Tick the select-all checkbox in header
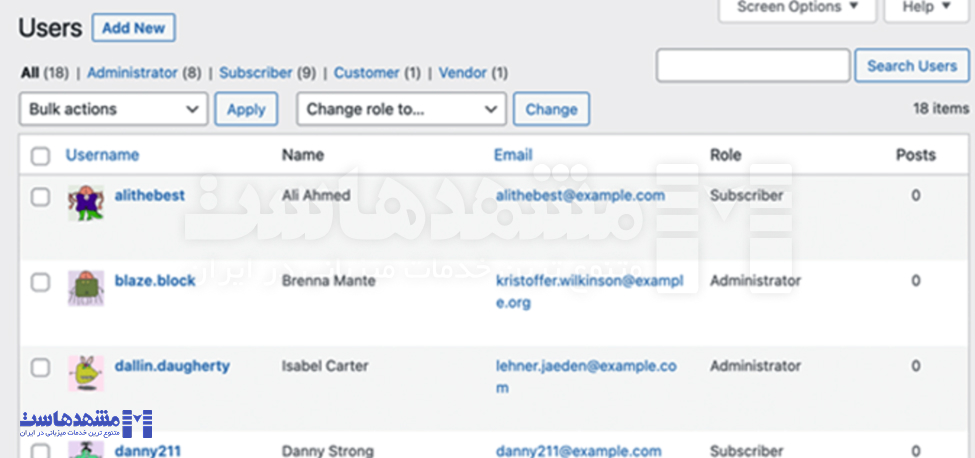The height and width of the screenshot is (458, 975). click(40, 156)
